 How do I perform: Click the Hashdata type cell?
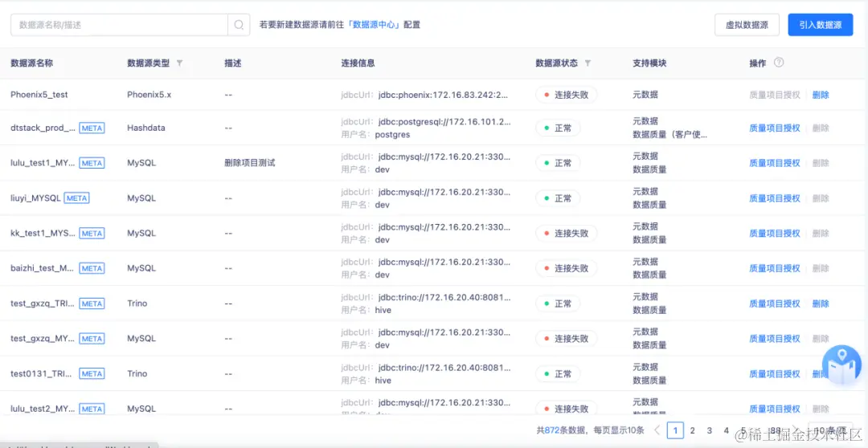tap(146, 128)
